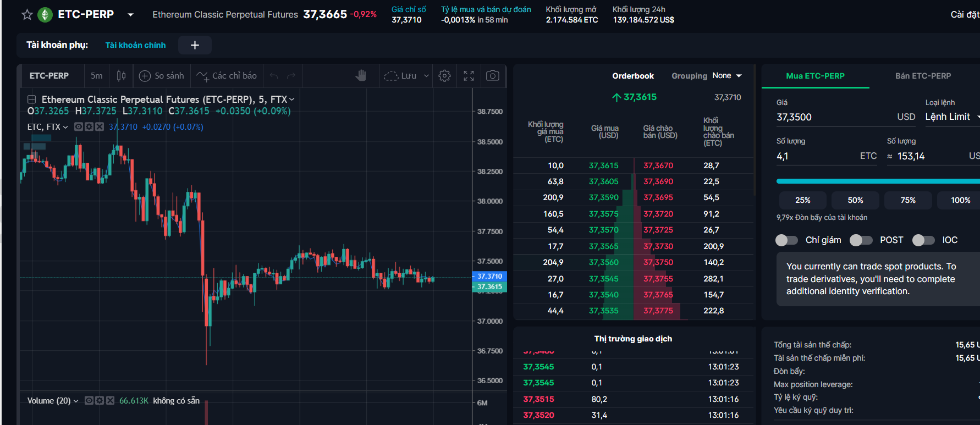Redo the last chart action
This screenshot has height=425, width=980.
(x=291, y=76)
